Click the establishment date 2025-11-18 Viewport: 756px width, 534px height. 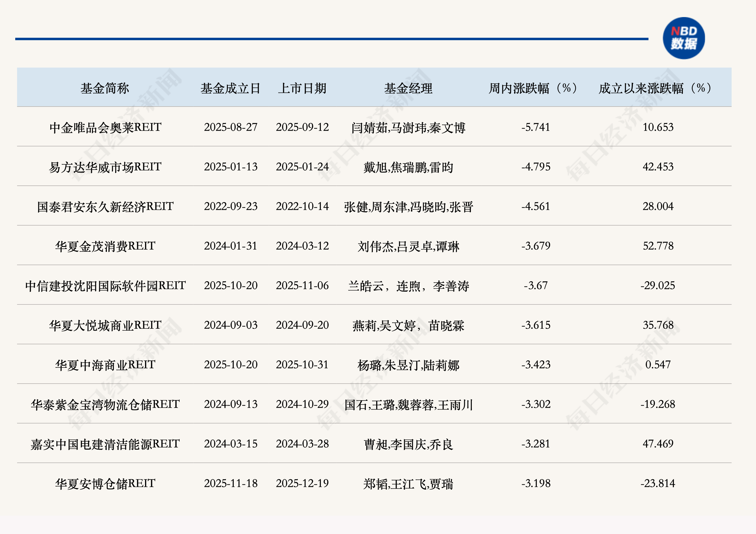[231, 483]
